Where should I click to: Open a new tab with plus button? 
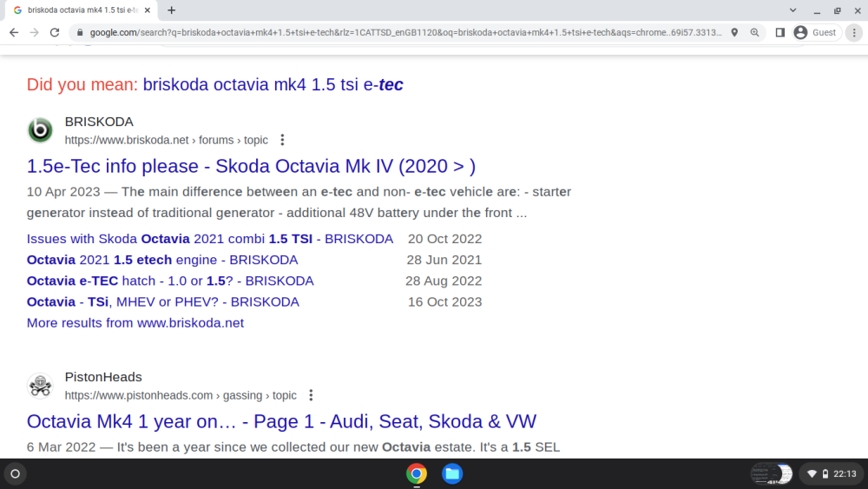[172, 10]
